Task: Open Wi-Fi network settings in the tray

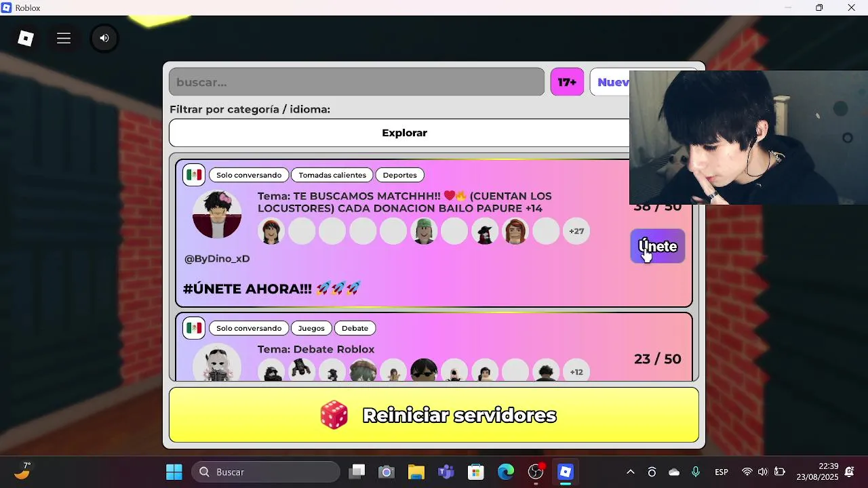Action: tap(747, 472)
